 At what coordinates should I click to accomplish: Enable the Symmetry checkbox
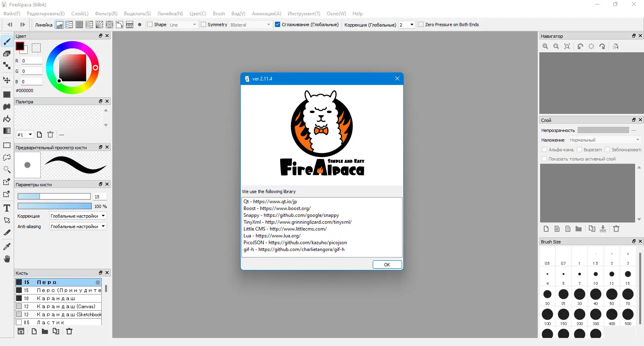click(204, 25)
